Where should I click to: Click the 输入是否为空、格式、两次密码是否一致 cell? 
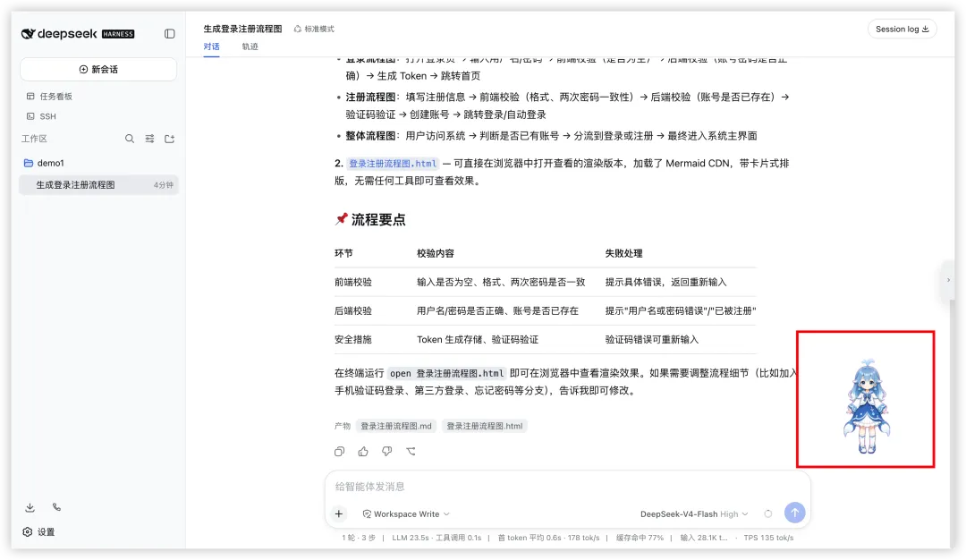[501, 283]
